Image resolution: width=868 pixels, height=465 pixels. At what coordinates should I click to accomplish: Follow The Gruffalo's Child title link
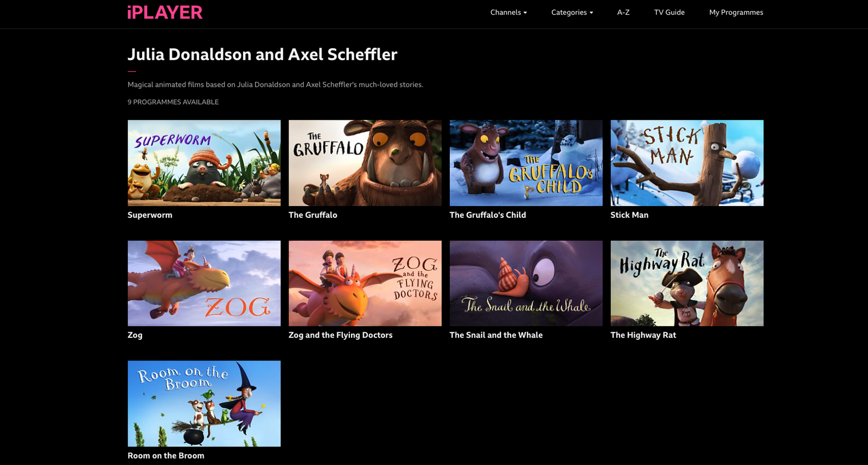(488, 215)
